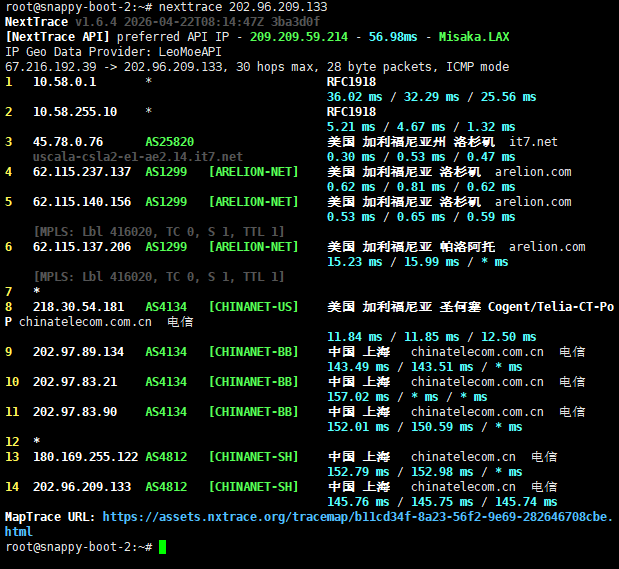The width and height of the screenshot is (619, 569).
Task: Select destination 202.96.209.133 on hop 14
Action: click(x=82, y=487)
